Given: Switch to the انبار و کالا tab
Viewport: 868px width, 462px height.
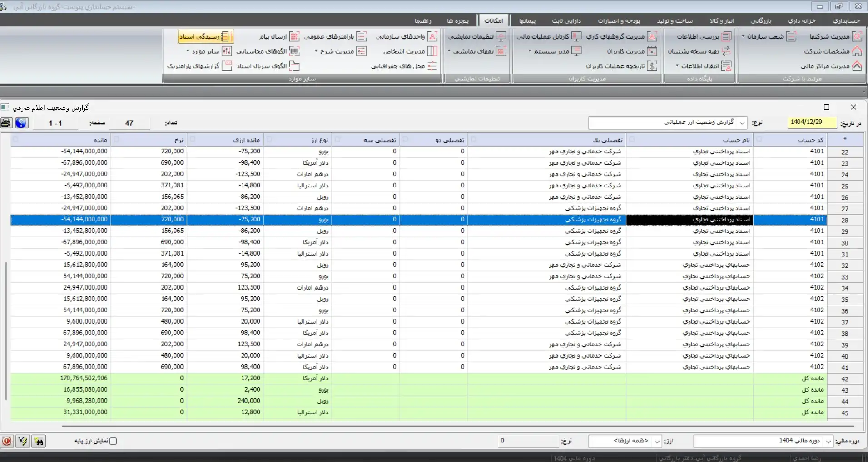Looking at the screenshot, I should click(722, 20).
